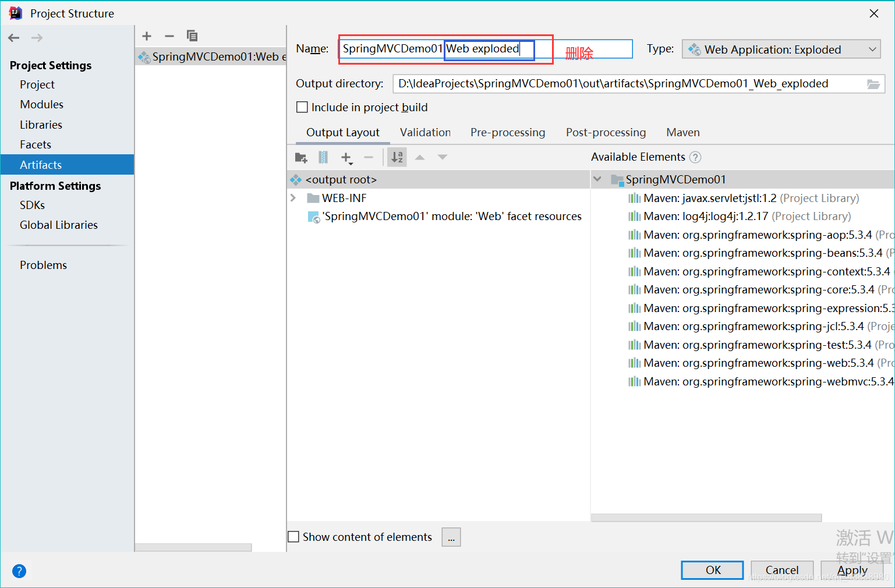The height and width of the screenshot is (588, 895).
Task: Remove selected element from output layout
Action: point(369,157)
